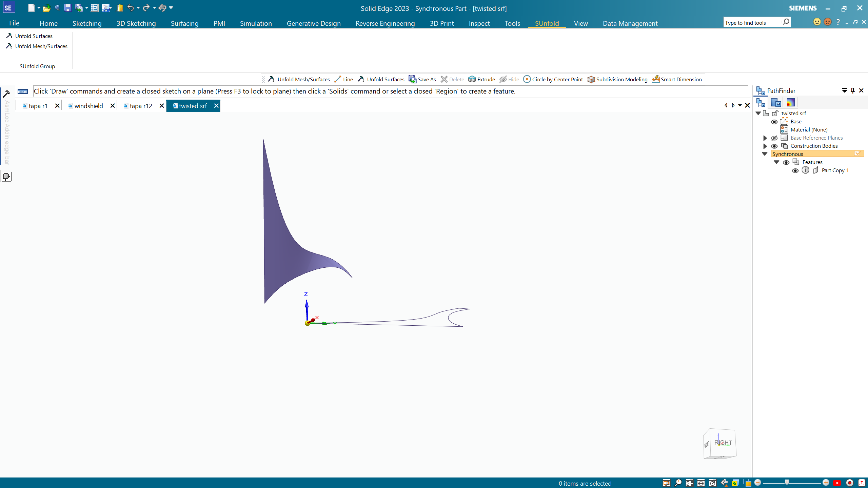
Task: Switch to the windshield document tab
Action: point(88,106)
